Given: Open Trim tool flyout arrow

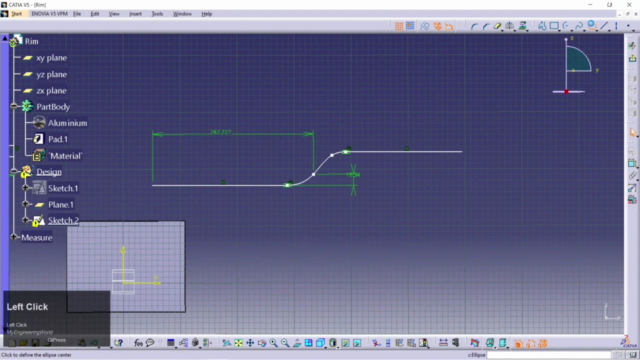Looking at the screenshot, I should 503,30.
